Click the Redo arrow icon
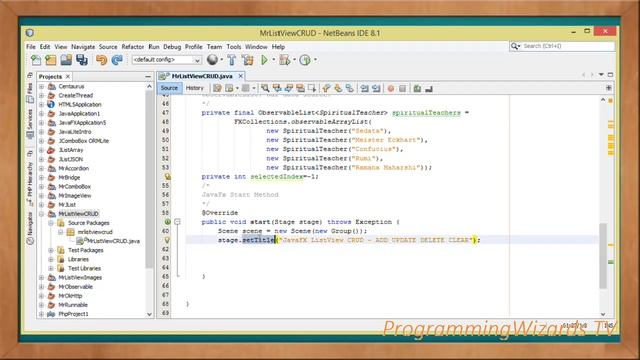Viewport: 640px width, 360px height. [117, 60]
